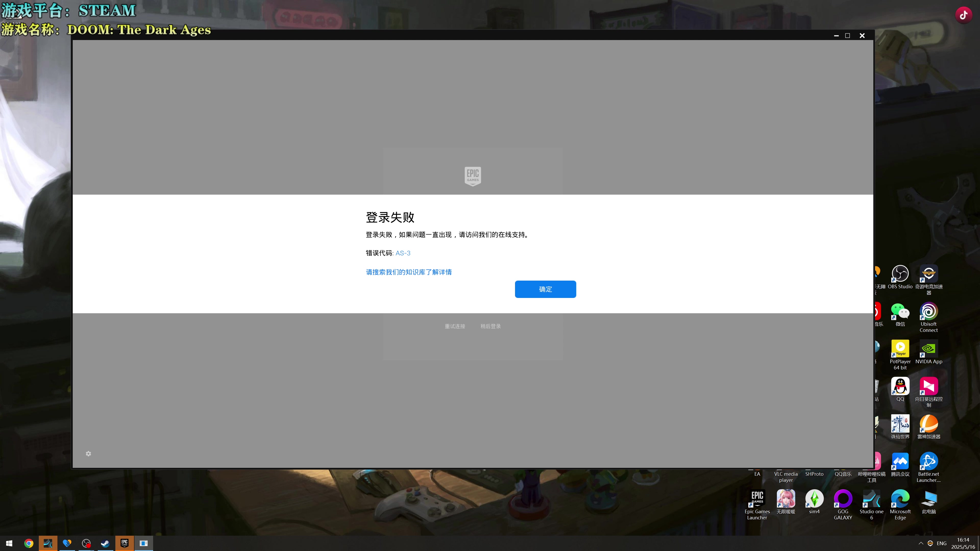Open the QQ penguin desktop icon
Screen dimensions: 980x551
point(900,389)
